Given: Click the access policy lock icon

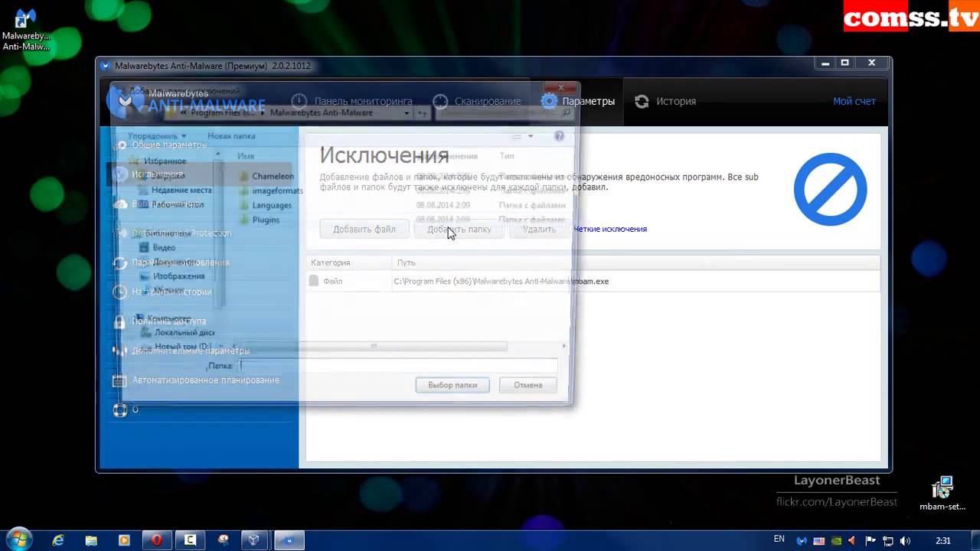Looking at the screenshot, I should [119, 321].
